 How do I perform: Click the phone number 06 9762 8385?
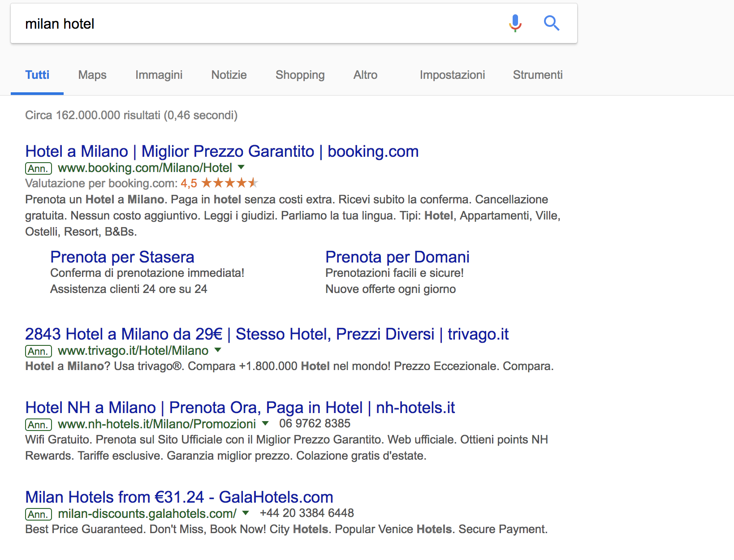click(x=315, y=423)
